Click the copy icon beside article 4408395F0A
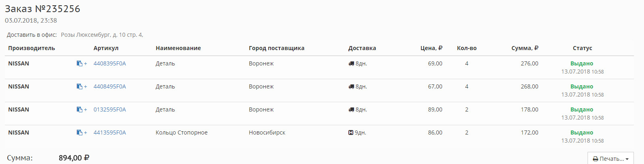Viewport: 644px width, 164px height. pos(80,63)
